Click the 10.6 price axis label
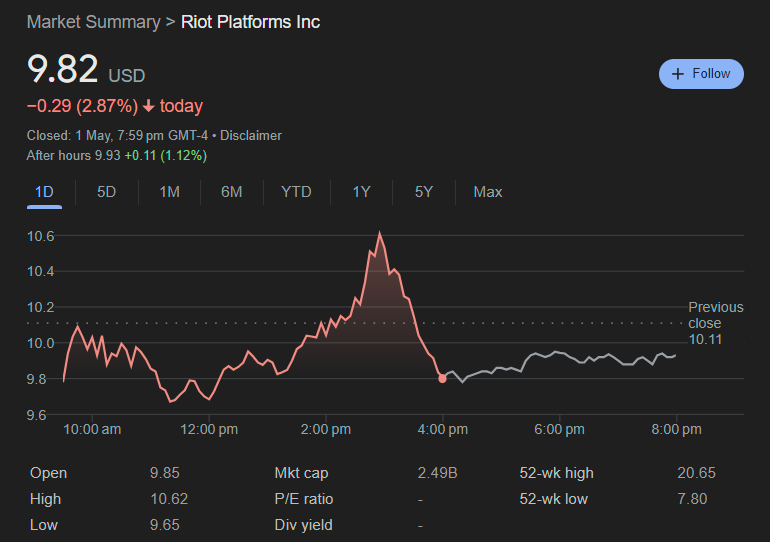 click(x=40, y=236)
